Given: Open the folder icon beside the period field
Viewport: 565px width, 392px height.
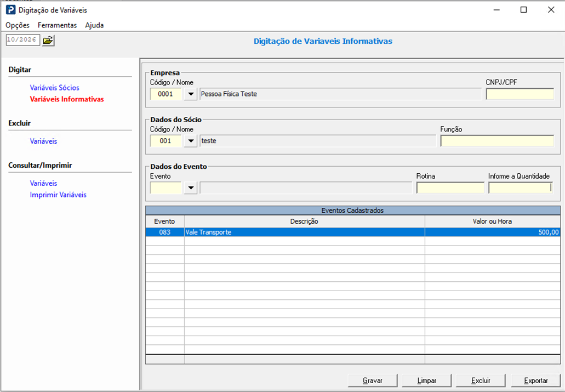Looking at the screenshot, I should point(48,40).
